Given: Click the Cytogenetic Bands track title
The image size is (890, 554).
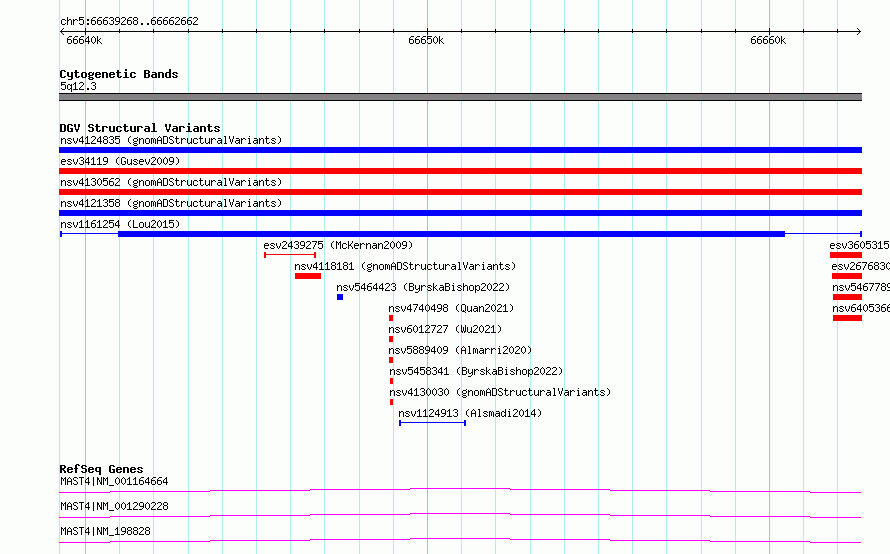Looking at the screenshot, I should coord(119,74).
